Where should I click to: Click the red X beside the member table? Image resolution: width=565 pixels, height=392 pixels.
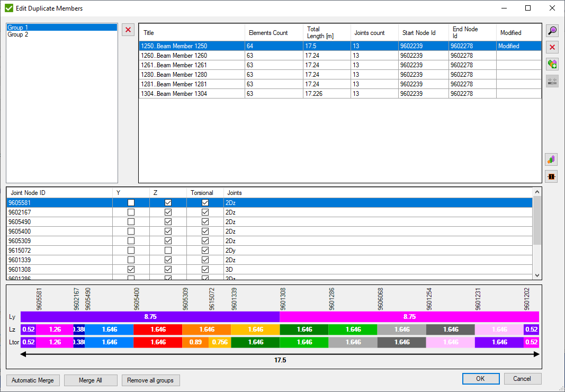pyautogui.click(x=552, y=48)
